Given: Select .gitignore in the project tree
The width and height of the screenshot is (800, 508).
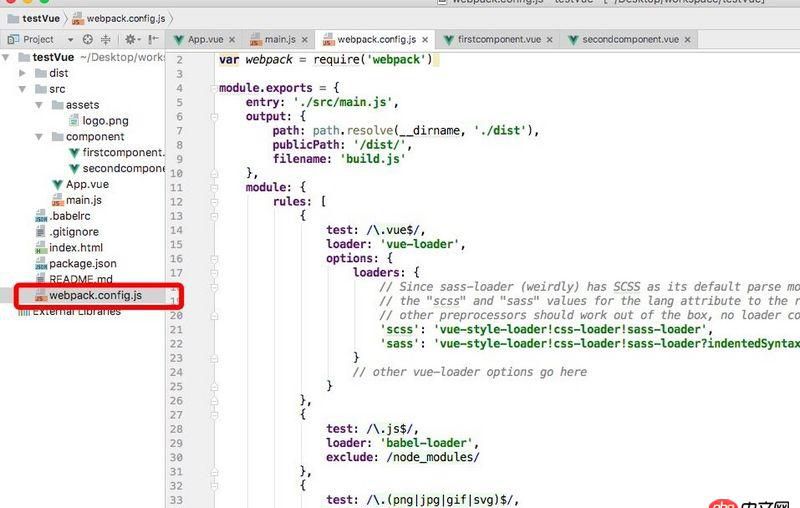Looking at the screenshot, I should tap(74, 232).
